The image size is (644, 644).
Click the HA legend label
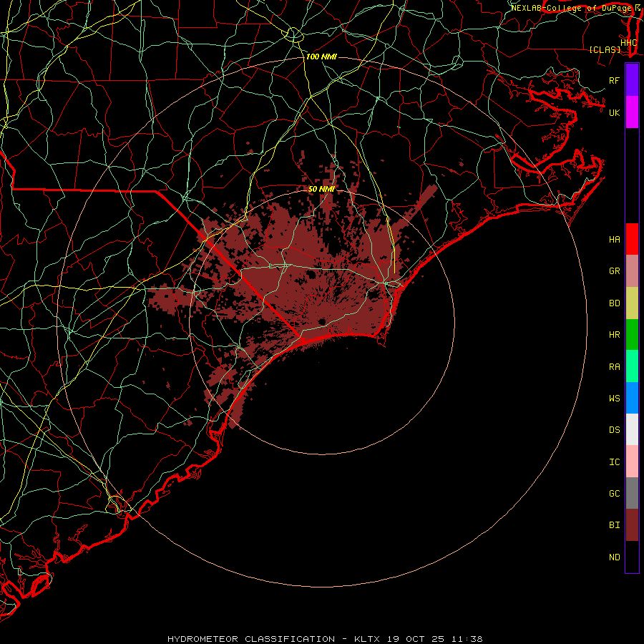(614, 240)
